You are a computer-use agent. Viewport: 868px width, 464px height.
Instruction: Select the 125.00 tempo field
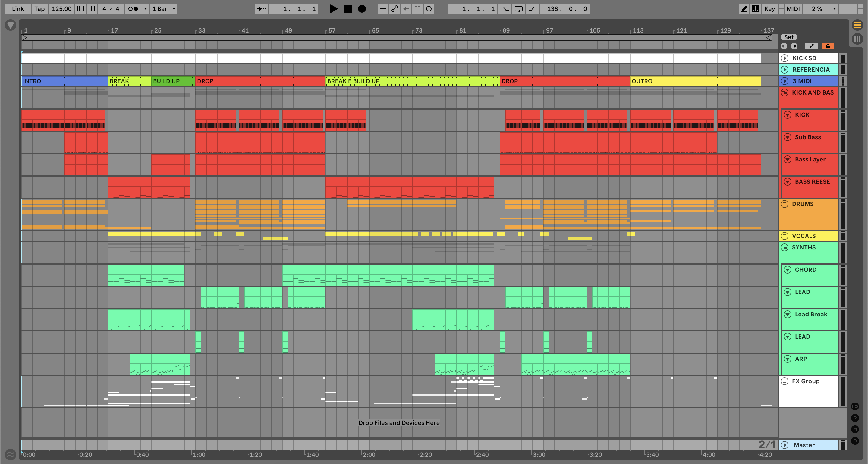pyautogui.click(x=61, y=9)
